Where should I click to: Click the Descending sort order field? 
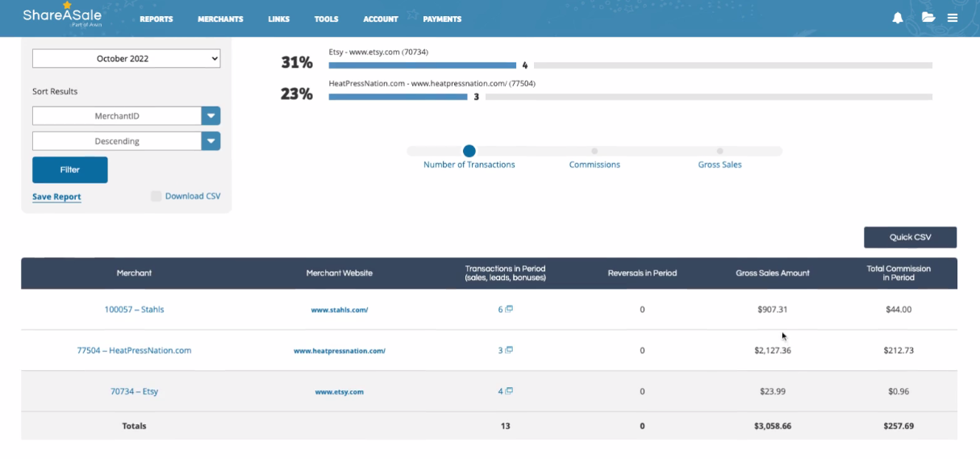tap(117, 141)
